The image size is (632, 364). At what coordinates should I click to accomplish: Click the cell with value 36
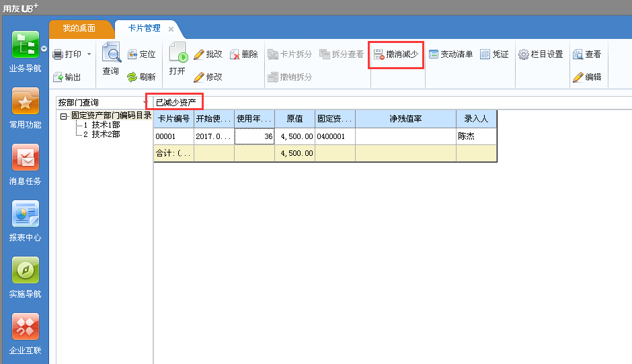254,136
